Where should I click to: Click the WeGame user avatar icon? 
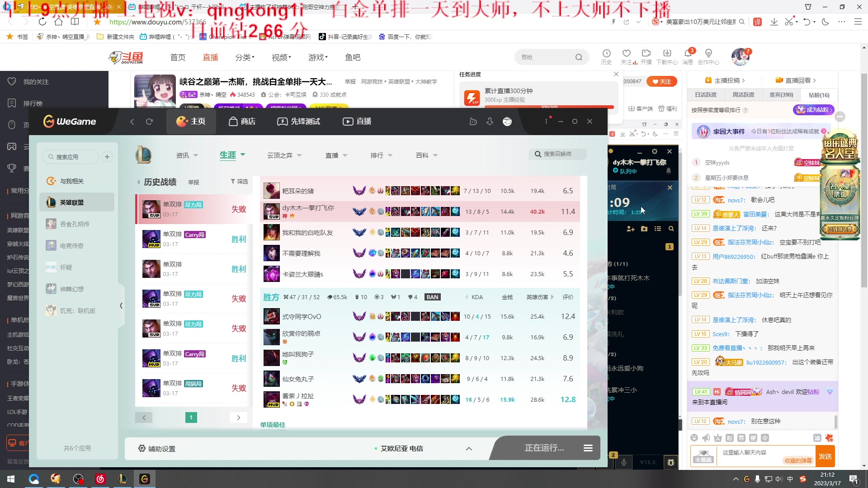click(507, 121)
